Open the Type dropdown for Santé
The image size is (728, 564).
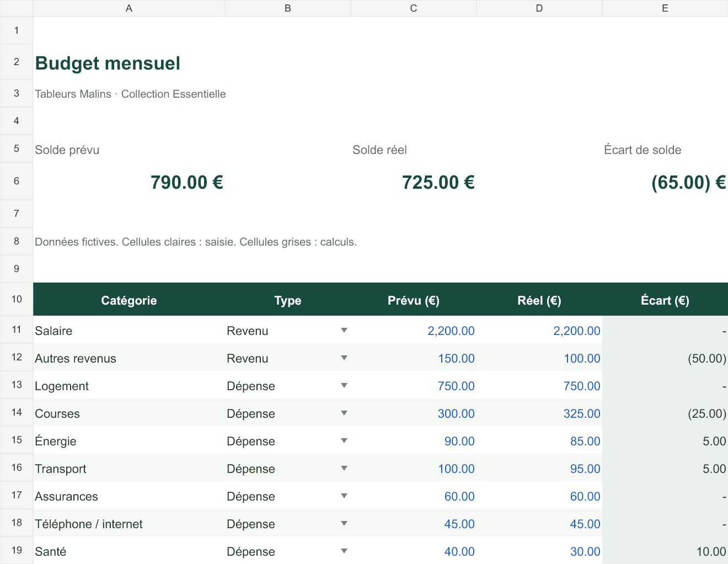(344, 551)
